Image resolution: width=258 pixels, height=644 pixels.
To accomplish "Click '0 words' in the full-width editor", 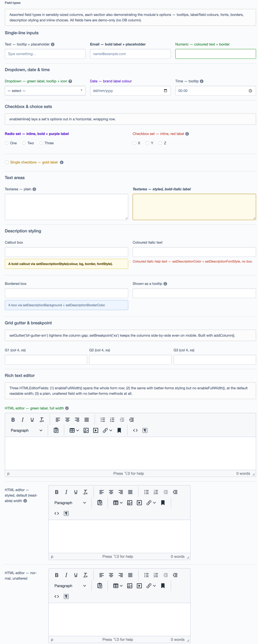I will click(243, 473).
